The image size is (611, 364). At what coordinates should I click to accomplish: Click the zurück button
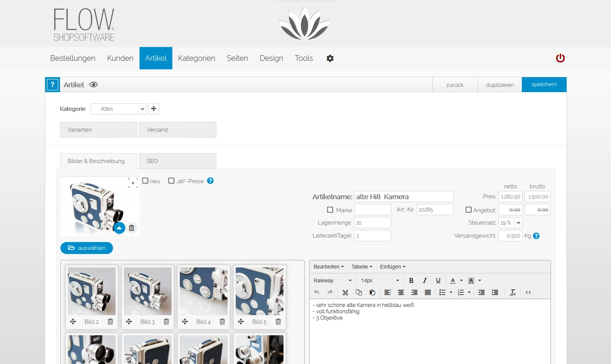[x=455, y=85]
